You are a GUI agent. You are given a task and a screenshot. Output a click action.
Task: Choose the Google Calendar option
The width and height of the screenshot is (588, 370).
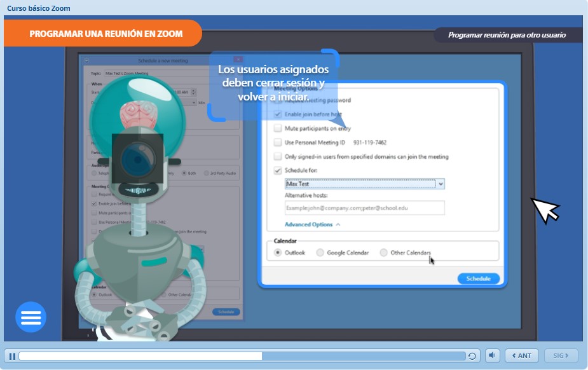[320, 252]
